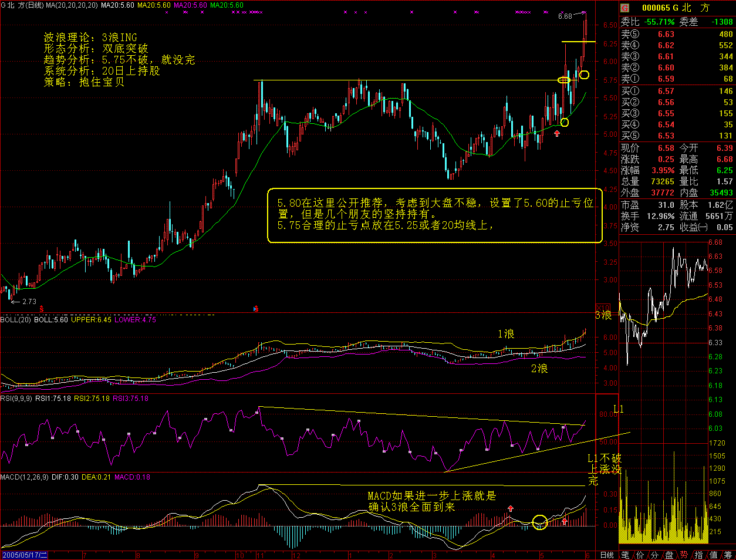This screenshot has height=560, width=736.
Task: Click the 外盘 value 37772
Action: [x=663, y=193]
